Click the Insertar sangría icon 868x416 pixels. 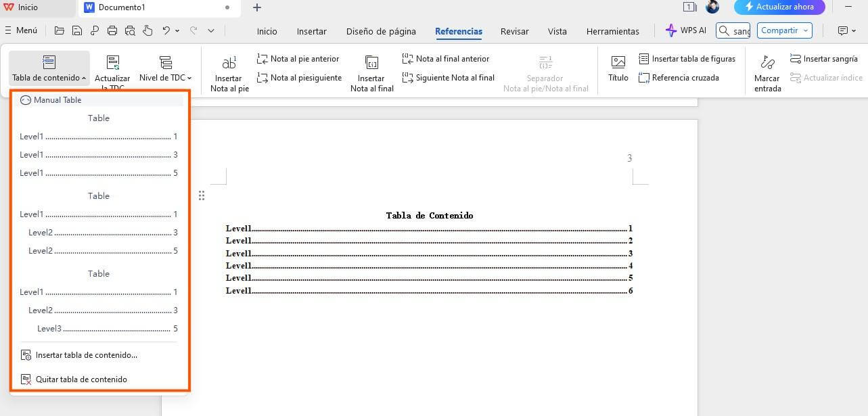824,58
